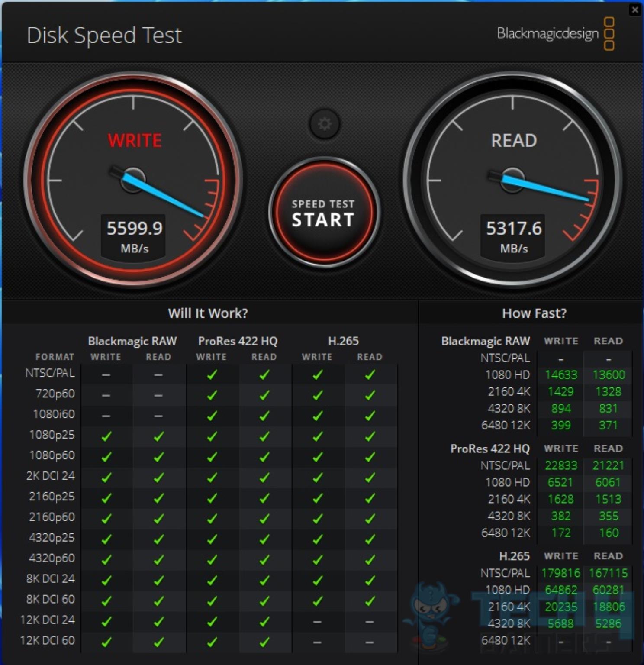The width and height of the screenshot is (644, 665).
Task: Click the 5688 H.265 4320 8K write value
Action: click(561, 624)
